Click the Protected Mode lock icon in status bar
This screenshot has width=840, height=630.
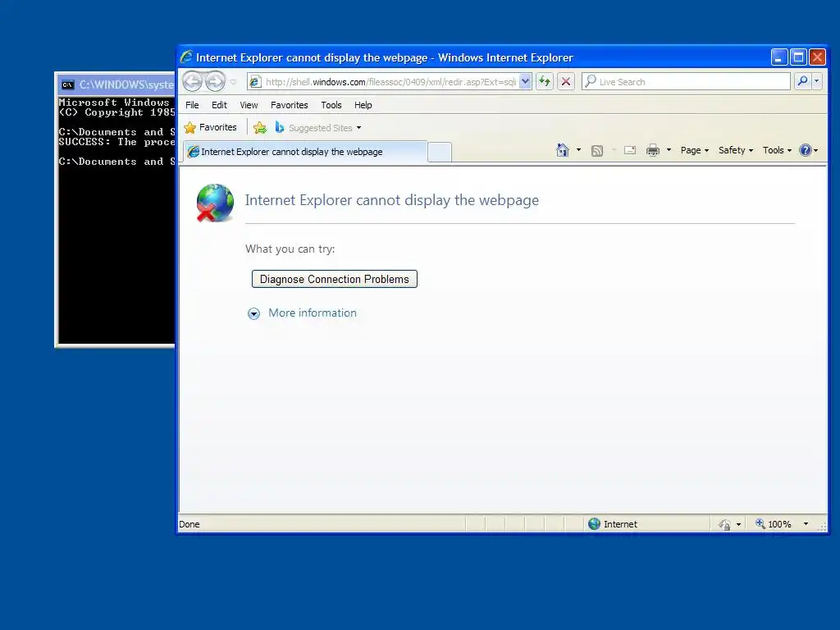(x=725, y=524)
